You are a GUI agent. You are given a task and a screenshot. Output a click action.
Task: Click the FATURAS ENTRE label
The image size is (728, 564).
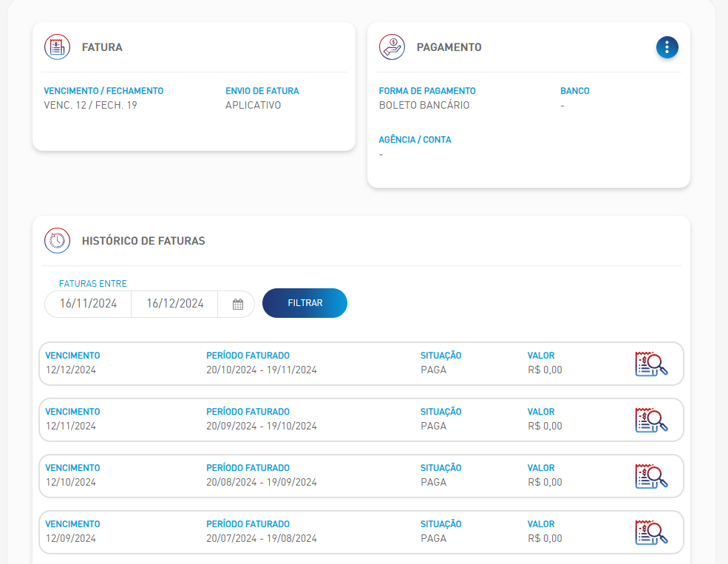(93, 284)
